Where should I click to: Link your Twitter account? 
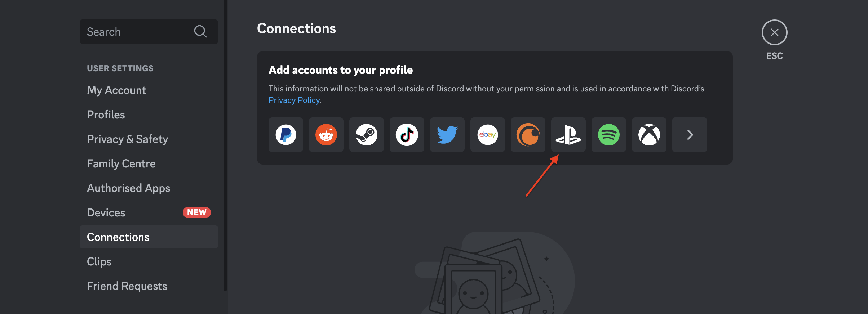click(x=447, y=135)
